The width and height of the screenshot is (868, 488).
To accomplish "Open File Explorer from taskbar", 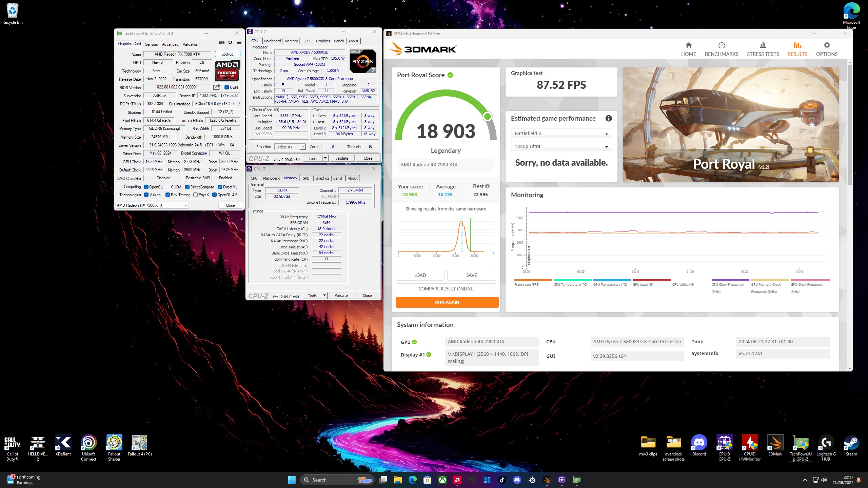I will pyautogui.click(x=397, y=480).
